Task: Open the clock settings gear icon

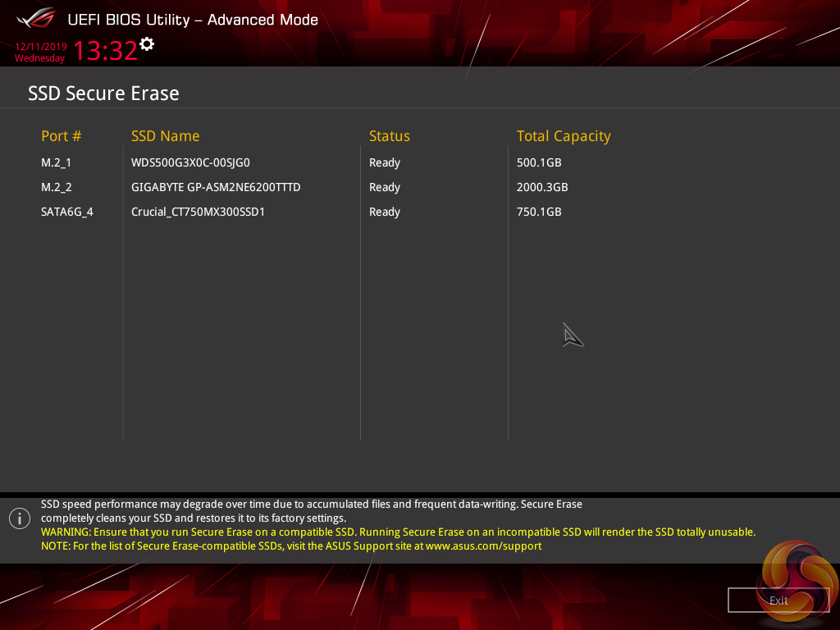Action: point(147,44)
